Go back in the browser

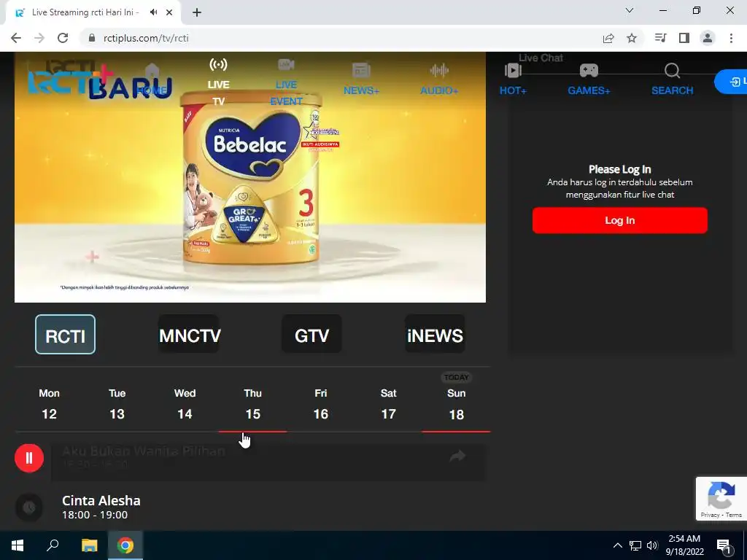[x=16, y=38]
